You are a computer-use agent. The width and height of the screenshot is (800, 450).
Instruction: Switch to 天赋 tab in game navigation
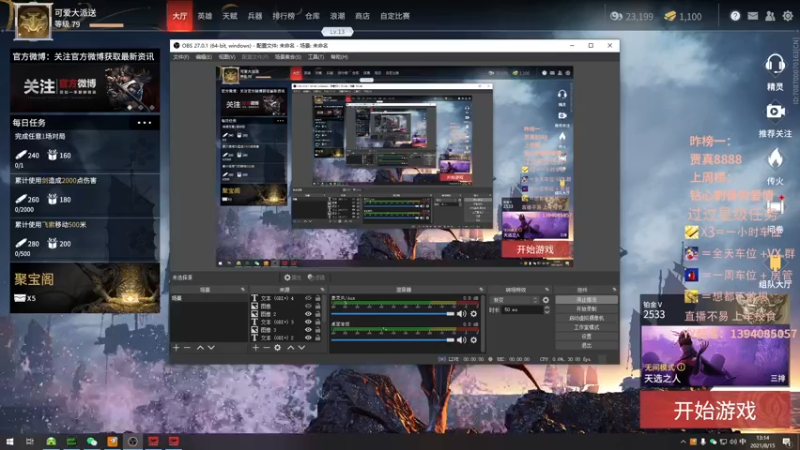(230, 16)
